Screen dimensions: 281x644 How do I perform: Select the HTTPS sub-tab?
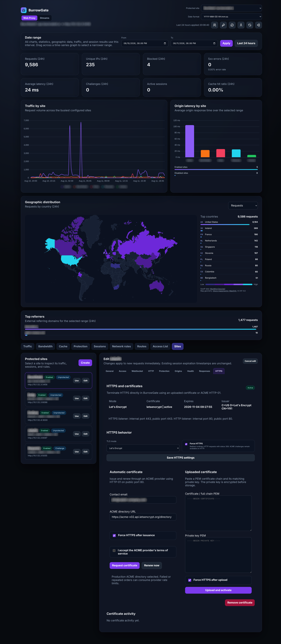(219, 371)
